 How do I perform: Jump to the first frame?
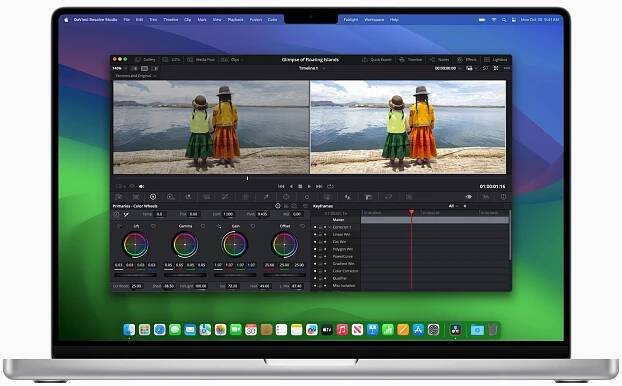(x=281, y=186)
